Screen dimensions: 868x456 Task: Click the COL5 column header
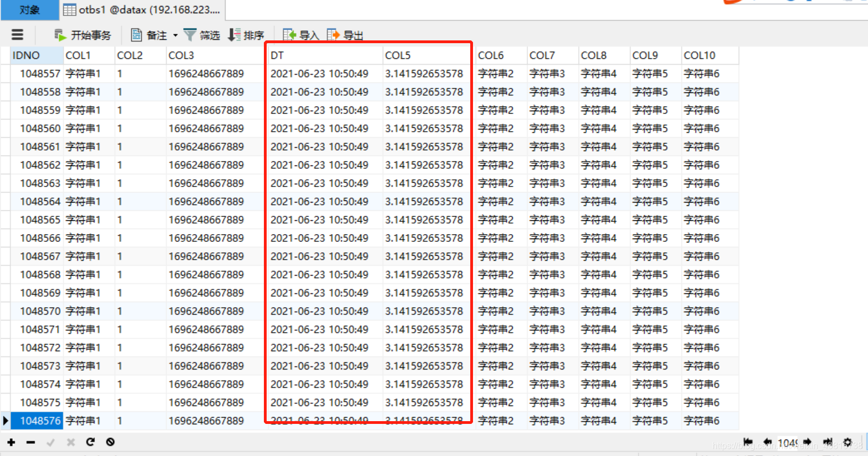coord(429,55)
